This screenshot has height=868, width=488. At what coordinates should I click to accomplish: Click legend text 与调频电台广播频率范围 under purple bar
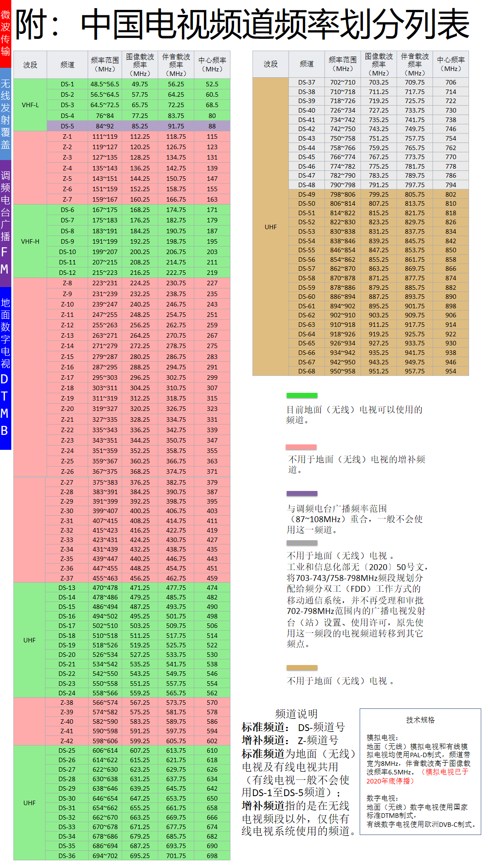tap(337, 509)
